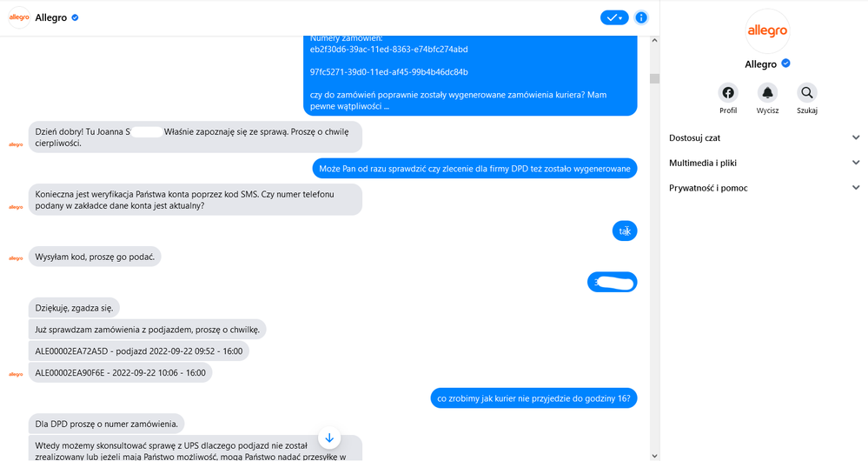Click the large Allegro logo in sidebar
The height and width of the screenshot is (461, 868).
pos(767,31)
